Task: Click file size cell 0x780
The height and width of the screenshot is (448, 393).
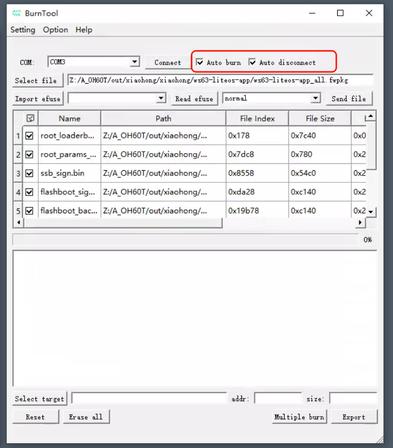Action: coord(320,154)
